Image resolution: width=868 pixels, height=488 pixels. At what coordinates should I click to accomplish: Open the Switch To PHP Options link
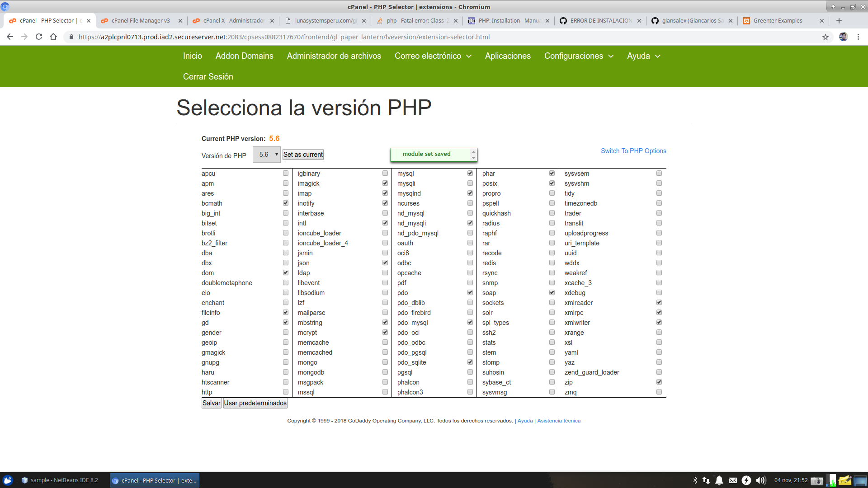(633, 150)
